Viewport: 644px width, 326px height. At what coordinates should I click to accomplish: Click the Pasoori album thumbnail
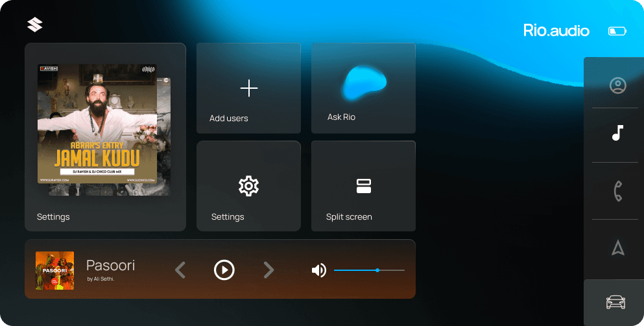click(54, 270)
